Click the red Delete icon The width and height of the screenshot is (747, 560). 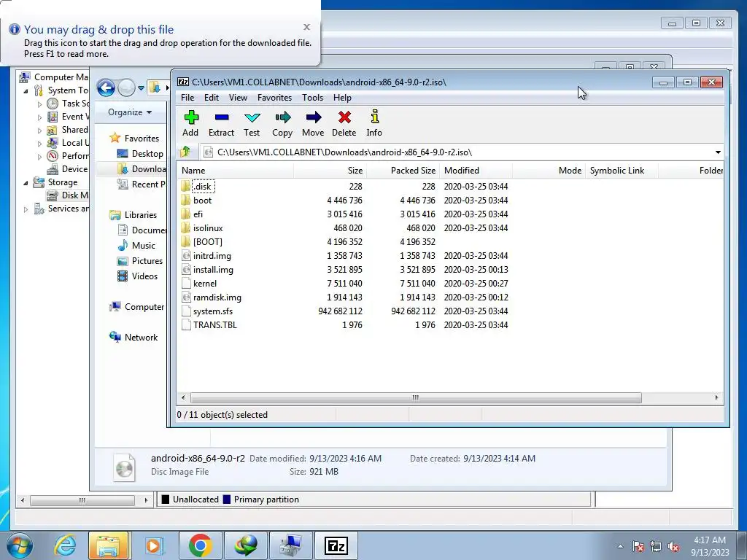tap(344, 123)
